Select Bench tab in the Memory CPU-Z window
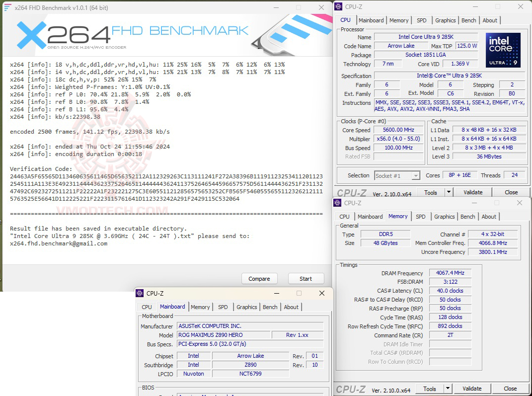Screen dimensions: 532x396 [x=467, y=217]
